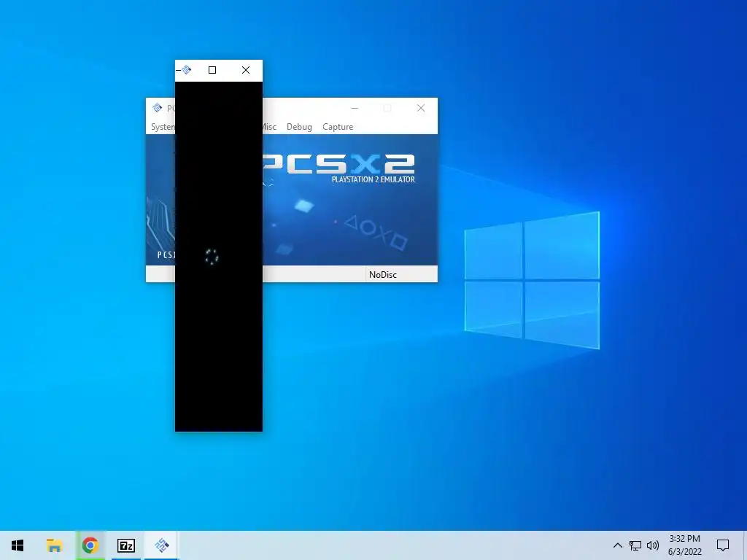The height and width of the screenshot is (560, 747).
Task: Close the PCSX2 main window
Action: pyautogui.click(x=421, y=108)
